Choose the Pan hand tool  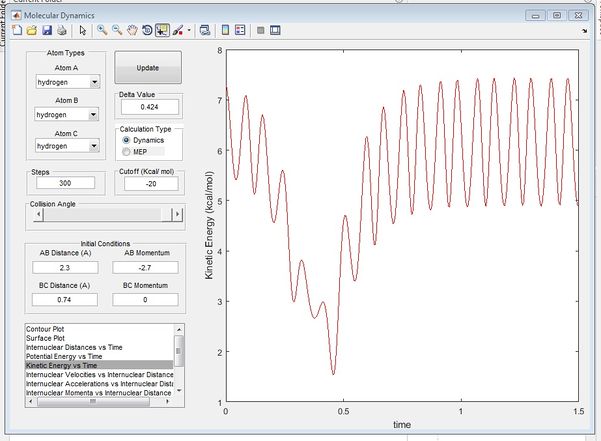tap(132, 30)
